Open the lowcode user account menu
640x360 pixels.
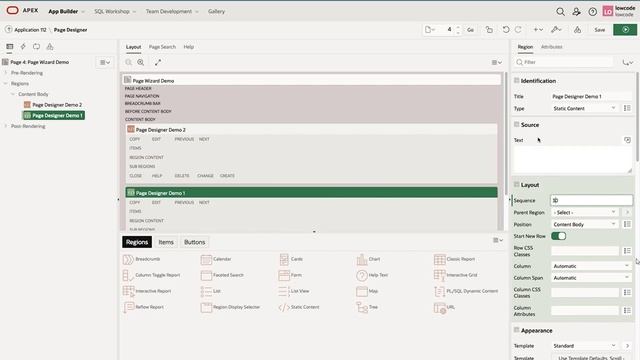click(619, 11)
